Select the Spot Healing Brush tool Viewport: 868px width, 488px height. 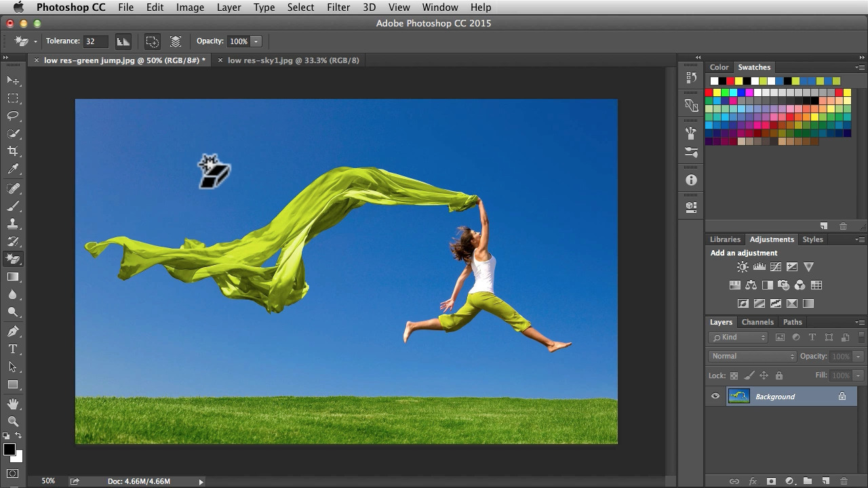tap(13, 188)
